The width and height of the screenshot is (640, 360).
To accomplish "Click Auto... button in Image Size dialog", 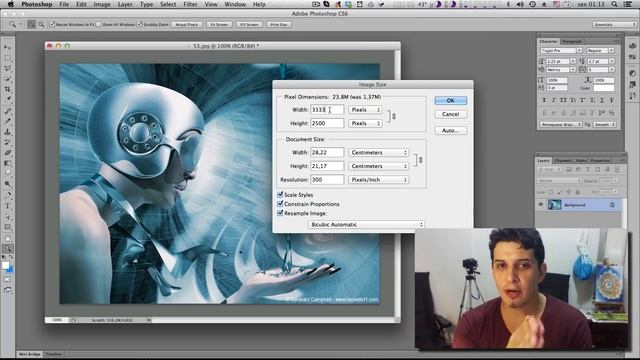I will (x=451, y=131).
